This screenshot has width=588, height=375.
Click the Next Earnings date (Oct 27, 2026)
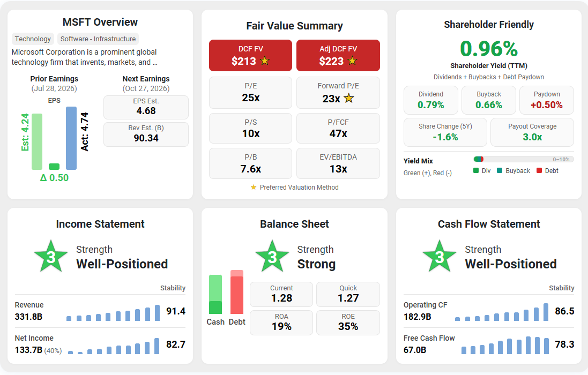[x=146, y=88]
